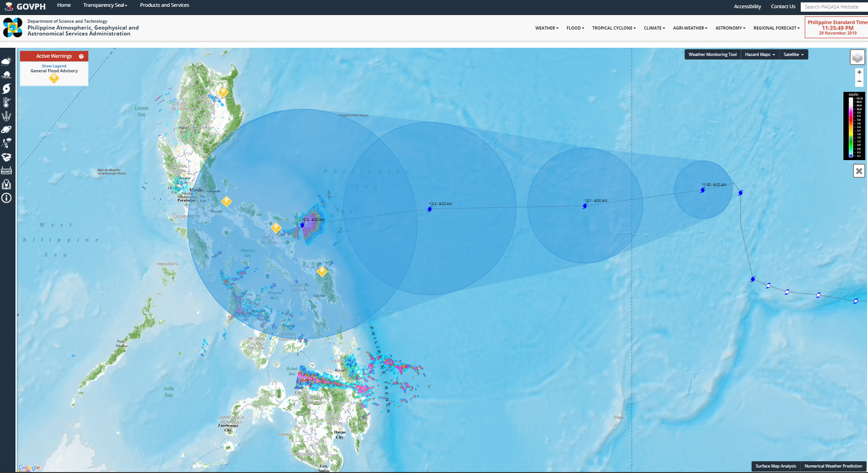Click the 'General Flood Advisory' label
Image resolution: width=868 pixels, height=473 pixels.
(x=54, y=71)
